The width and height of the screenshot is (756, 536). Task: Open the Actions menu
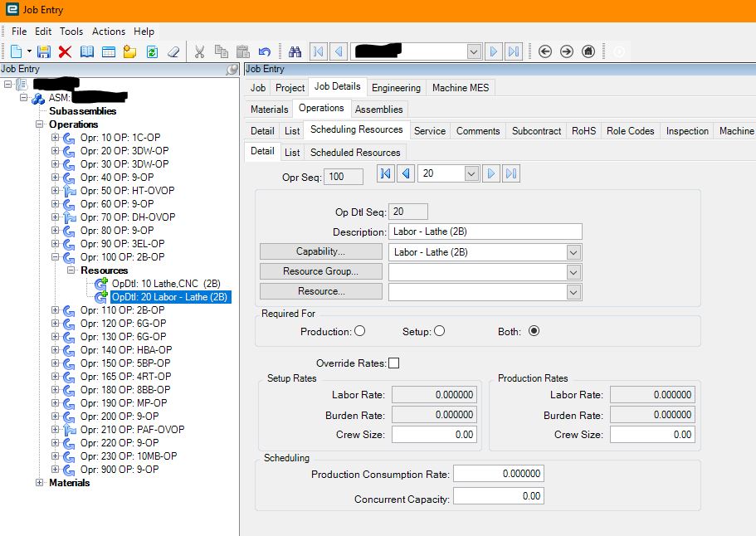pyautogui.click(x=109, y=32)
